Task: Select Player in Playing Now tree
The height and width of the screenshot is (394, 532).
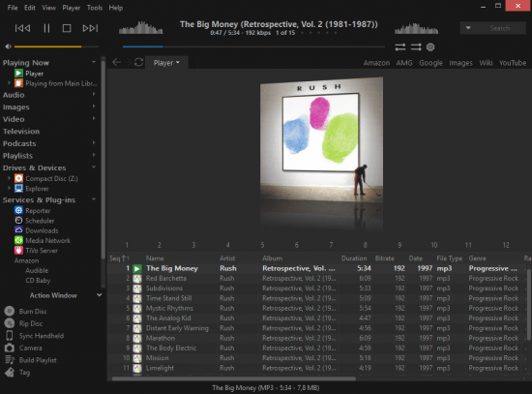Action: 34,74
